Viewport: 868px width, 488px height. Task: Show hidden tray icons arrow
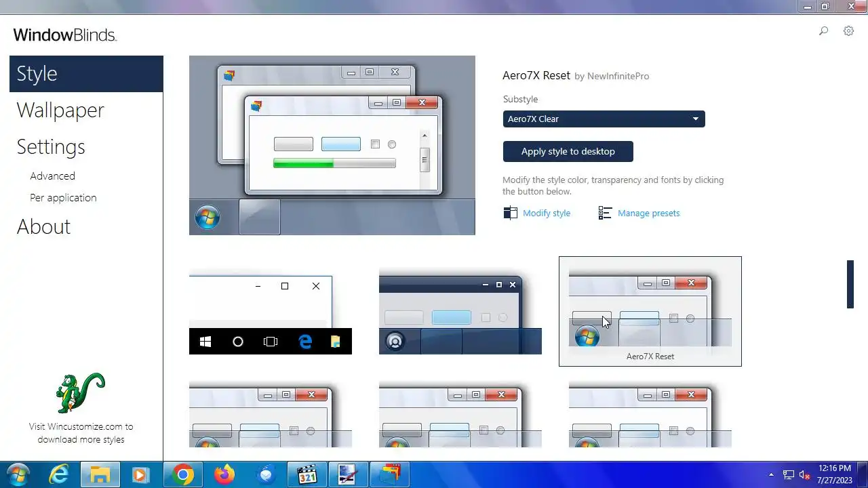pos(771,475)
